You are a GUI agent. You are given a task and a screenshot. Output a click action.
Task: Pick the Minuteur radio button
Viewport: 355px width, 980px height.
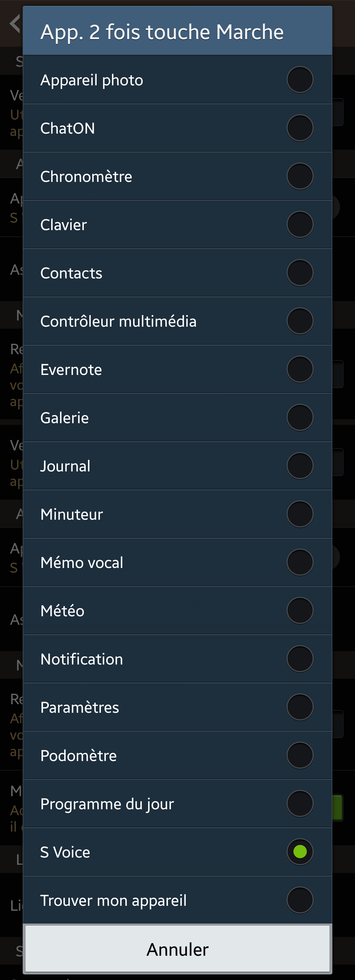300,514
